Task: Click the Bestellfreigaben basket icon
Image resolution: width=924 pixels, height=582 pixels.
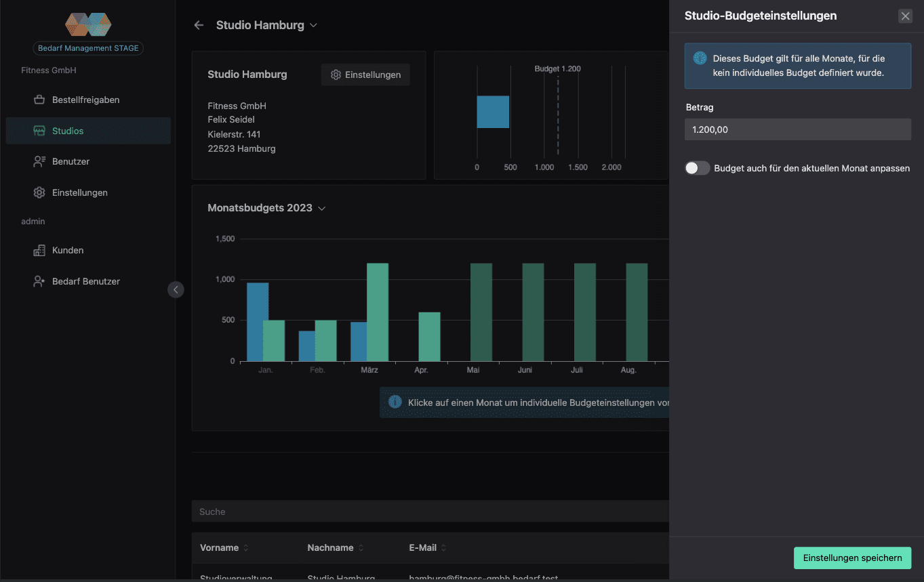Action: tap(39, 100)
